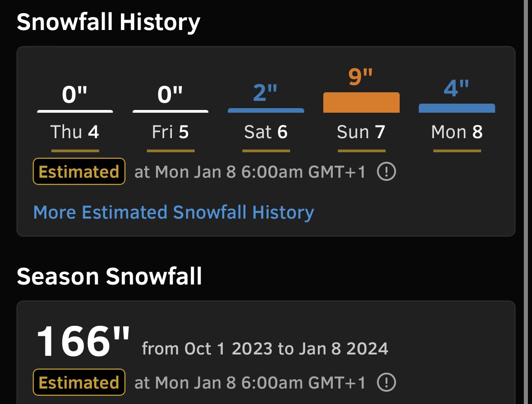Viewport: 532px width, 404px height.
Task: Click the blue 2 inch snowfall bar
Action: point(266,110)
